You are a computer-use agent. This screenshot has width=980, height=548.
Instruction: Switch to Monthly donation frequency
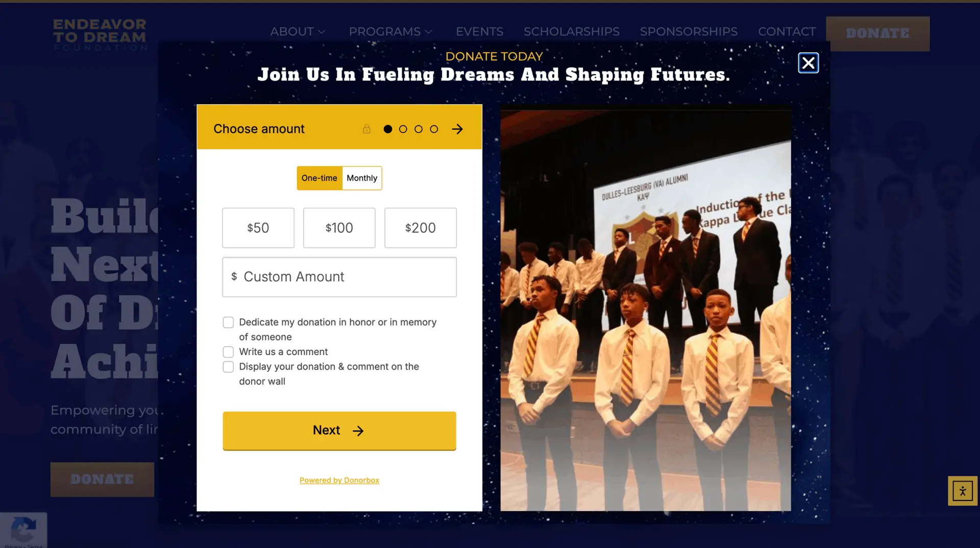(362, 178)
